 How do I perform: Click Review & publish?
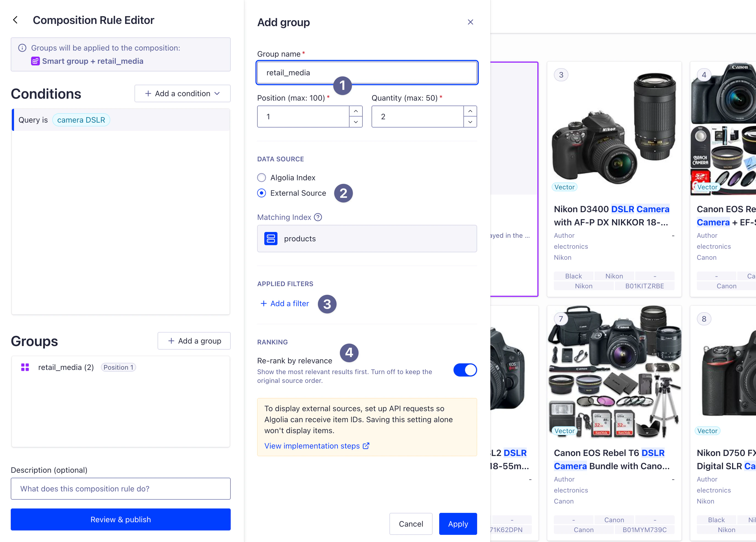click(121, 519)
